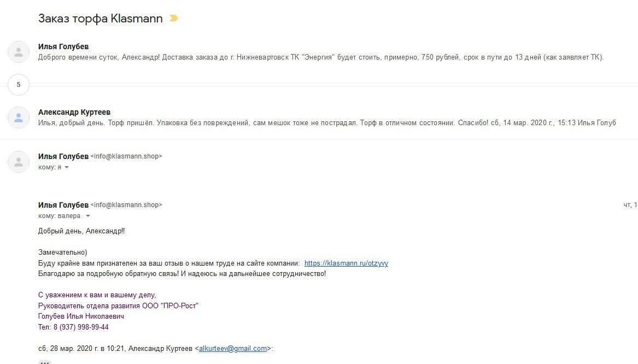This screenshot has width=638, height=364.
Task: Show trimmed content via the ellipsis button
Action: [45, 362]
